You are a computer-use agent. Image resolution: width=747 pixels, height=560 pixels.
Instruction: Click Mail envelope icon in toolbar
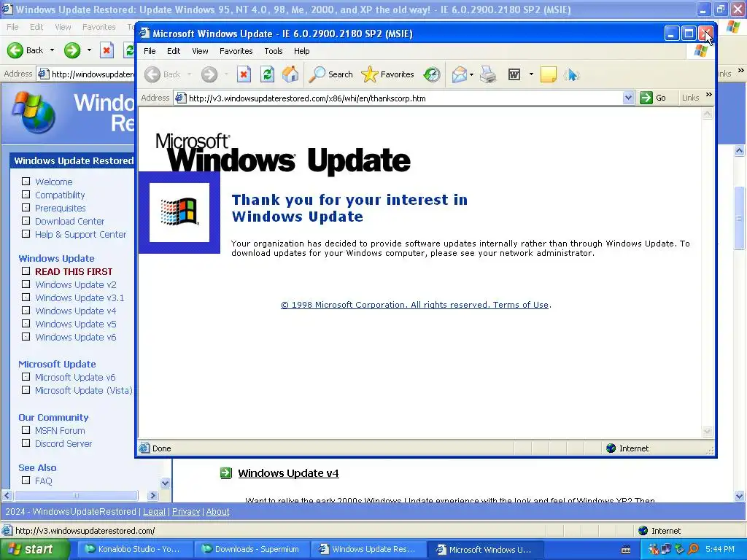[x=460, y=74]
